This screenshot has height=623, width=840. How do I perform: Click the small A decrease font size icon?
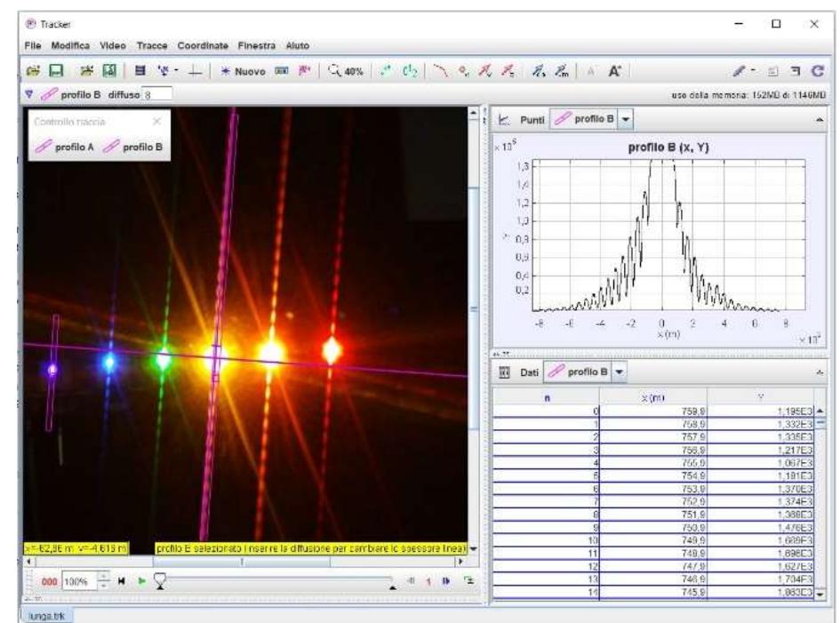point(591,71)
